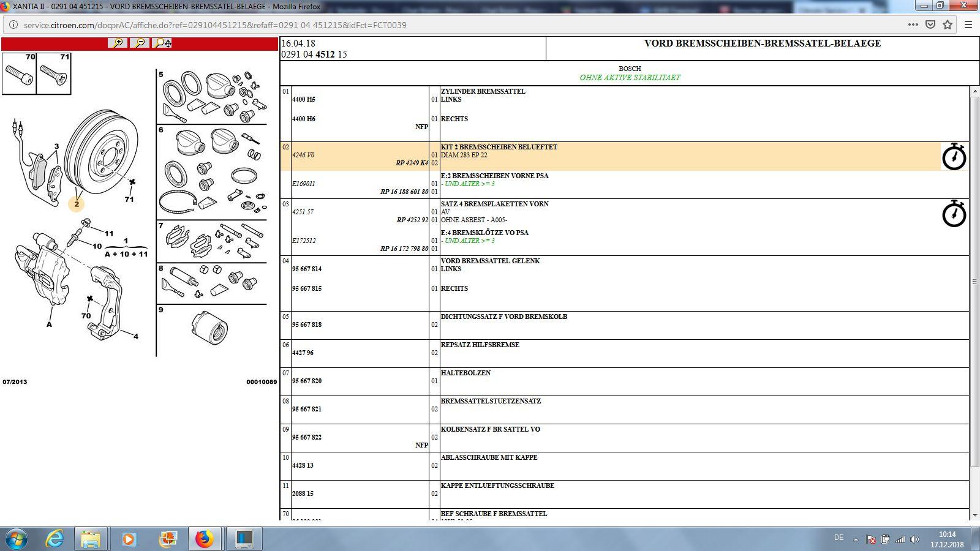Click part number 4428 13
The image size is (980, 551).
303,465
